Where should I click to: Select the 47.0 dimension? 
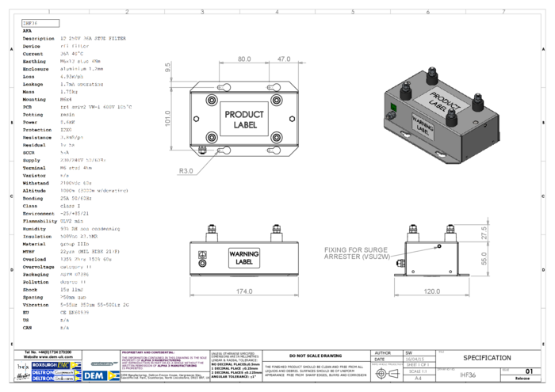[284, 59]
